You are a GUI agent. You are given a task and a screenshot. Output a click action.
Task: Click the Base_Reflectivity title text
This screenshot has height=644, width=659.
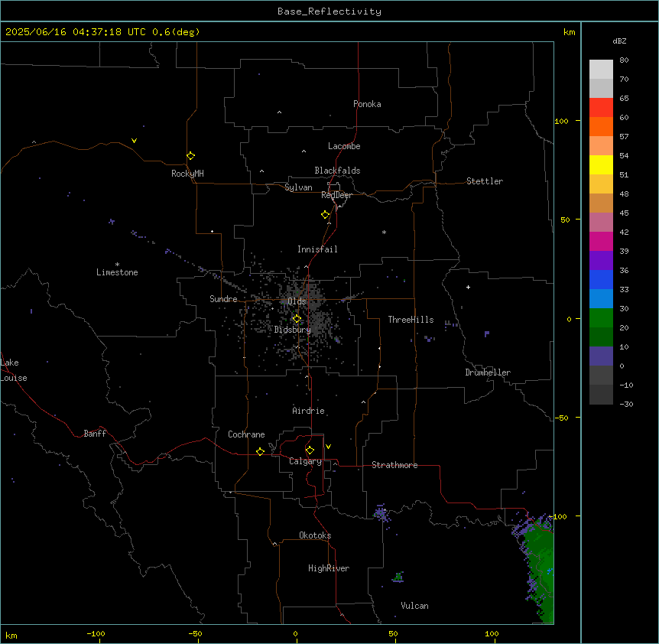(x=329, y=11)
